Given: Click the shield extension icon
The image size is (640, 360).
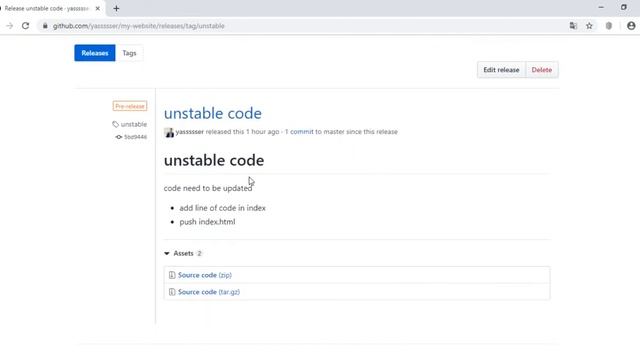Looking at the screenshot, I should pyautogui.click(x=609, y=26).
